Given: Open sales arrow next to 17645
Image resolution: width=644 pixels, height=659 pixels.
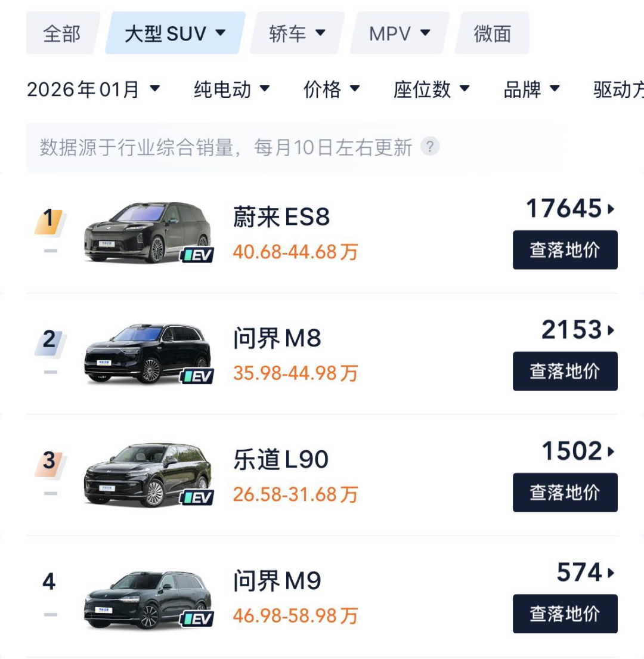Looking at the screenshot, I should coord(611,209).
